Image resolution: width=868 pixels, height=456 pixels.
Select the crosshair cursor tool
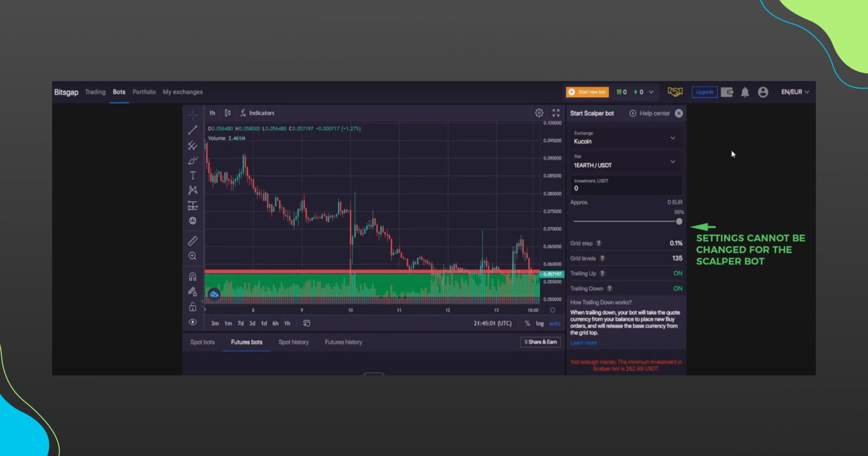193,114
